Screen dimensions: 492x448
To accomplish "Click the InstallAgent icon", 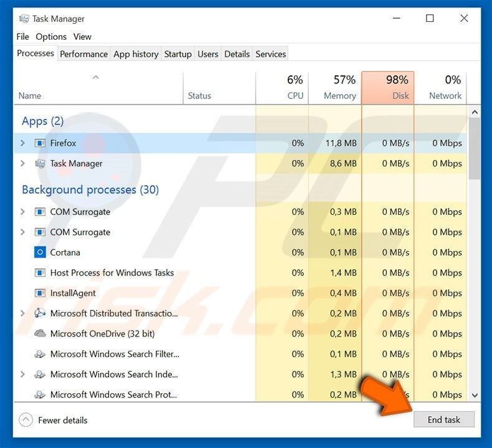I will point(40,293).
